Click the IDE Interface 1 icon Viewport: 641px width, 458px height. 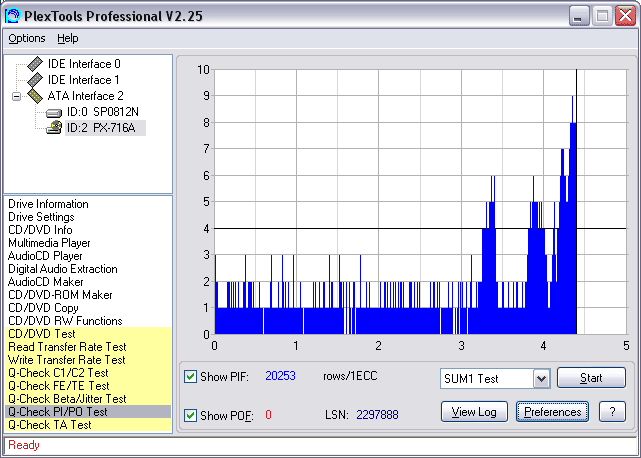point(35,80)
